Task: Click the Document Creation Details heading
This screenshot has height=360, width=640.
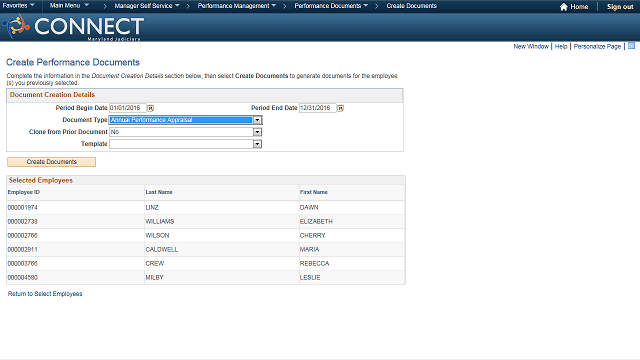Action: tap(52, 95)
